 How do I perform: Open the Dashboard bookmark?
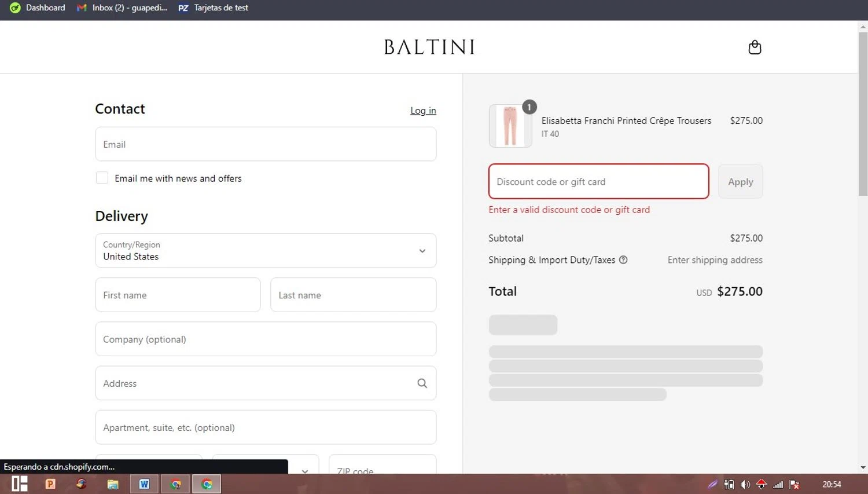coord(38,8)
